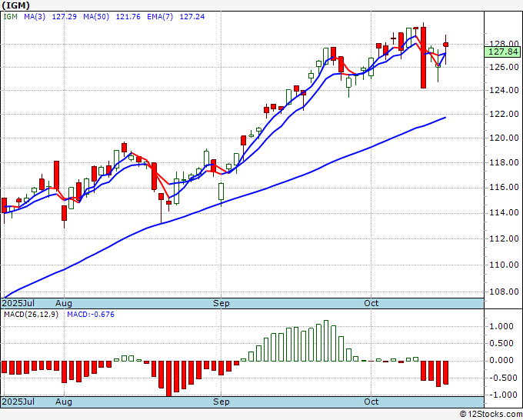Click the 110.00 price axis label
This screenshot has width=523, height=420.
click(x=504, y=265)
